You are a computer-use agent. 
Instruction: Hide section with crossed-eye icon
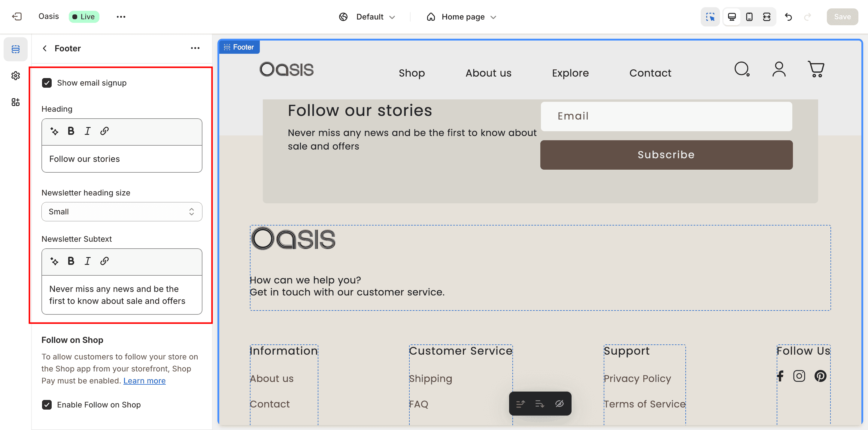[559, 404]
